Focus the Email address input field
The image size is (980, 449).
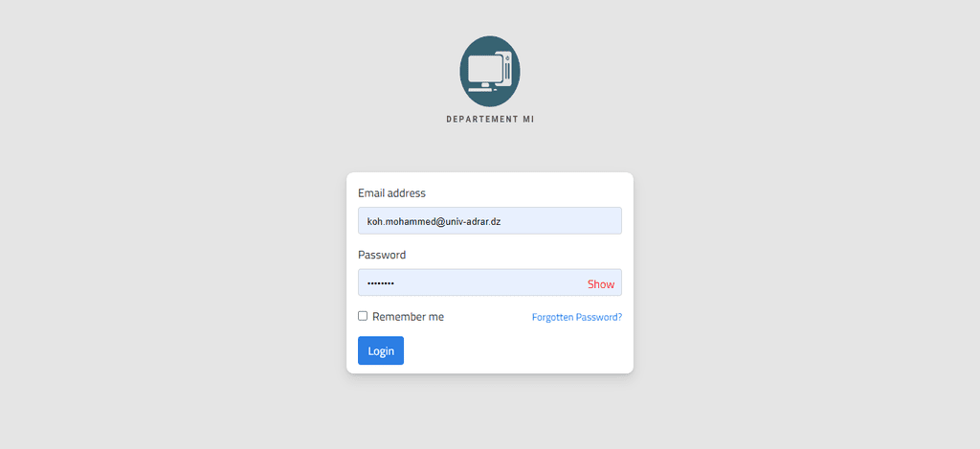click(490, 221)
